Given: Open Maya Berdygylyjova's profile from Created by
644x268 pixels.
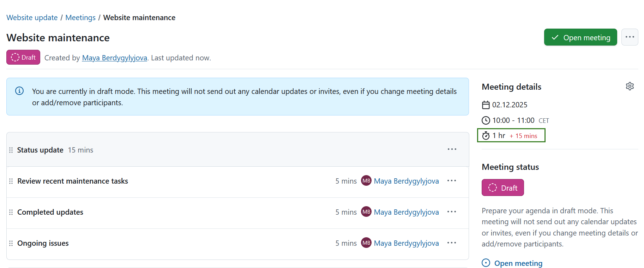Looking at the screenshot, I should [x=114, y=58].
